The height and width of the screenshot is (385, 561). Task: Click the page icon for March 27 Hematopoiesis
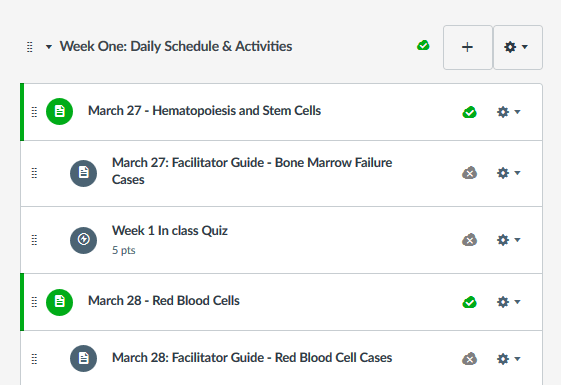[x=59, y=112]
